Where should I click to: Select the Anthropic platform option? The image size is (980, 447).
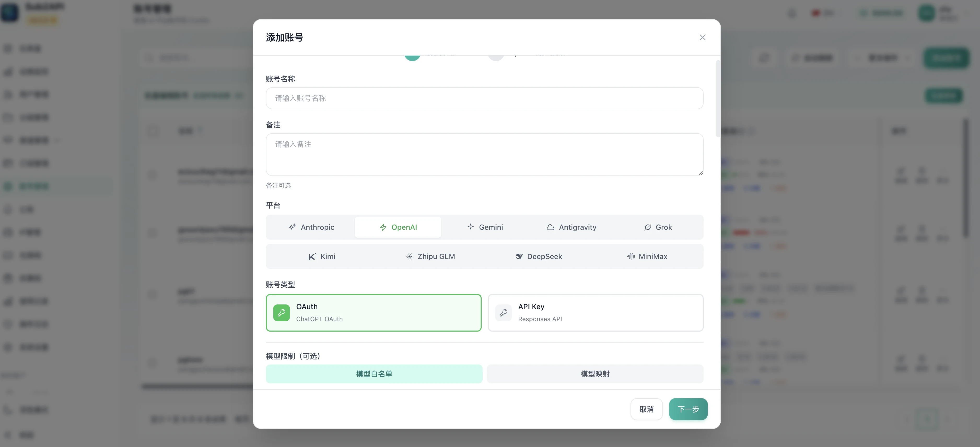pos(311,227)
